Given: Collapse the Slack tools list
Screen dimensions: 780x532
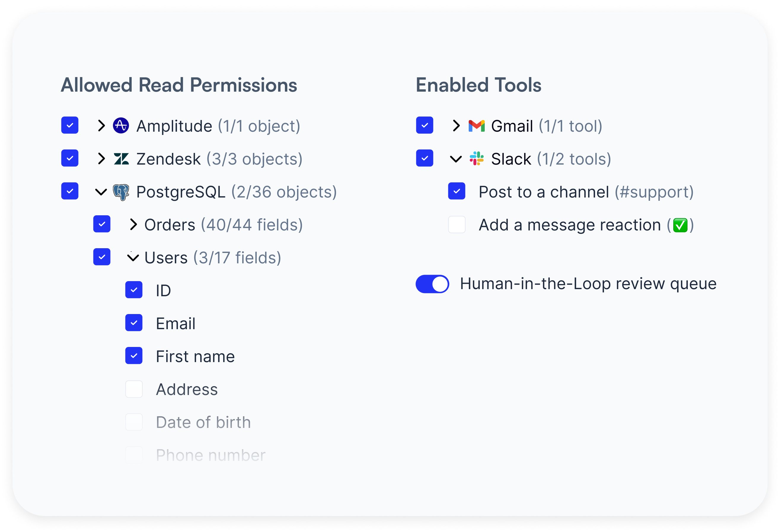Looking at the screenshot, I should 456,159.
